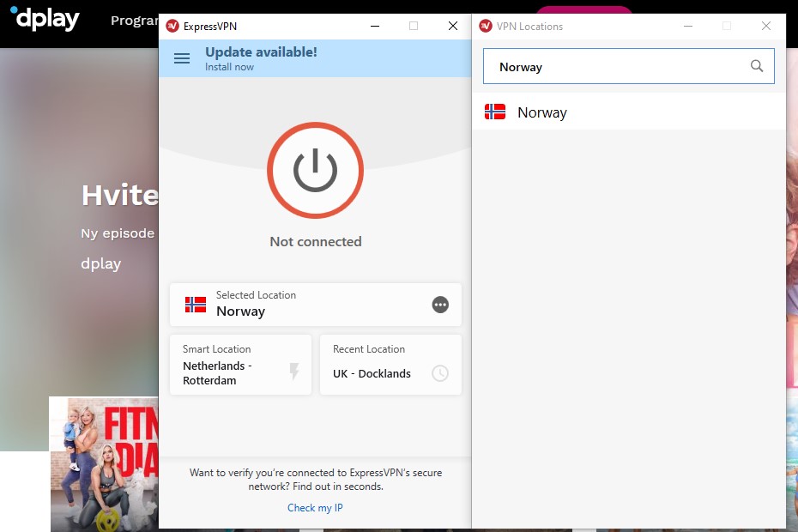The width and height of the screenshot is (798, 532).
Task: Click the Not connected status text
Action: coord(316,241)
